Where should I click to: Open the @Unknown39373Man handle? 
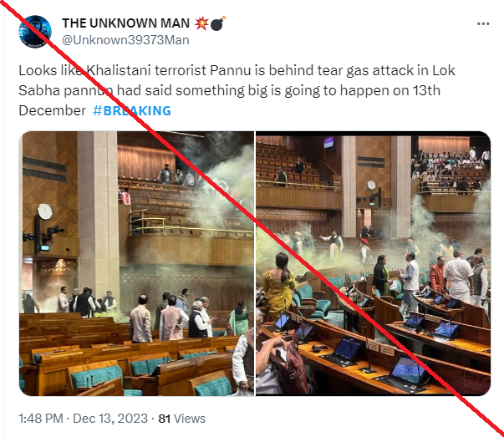pyautogui.click(x=125, y=40)
